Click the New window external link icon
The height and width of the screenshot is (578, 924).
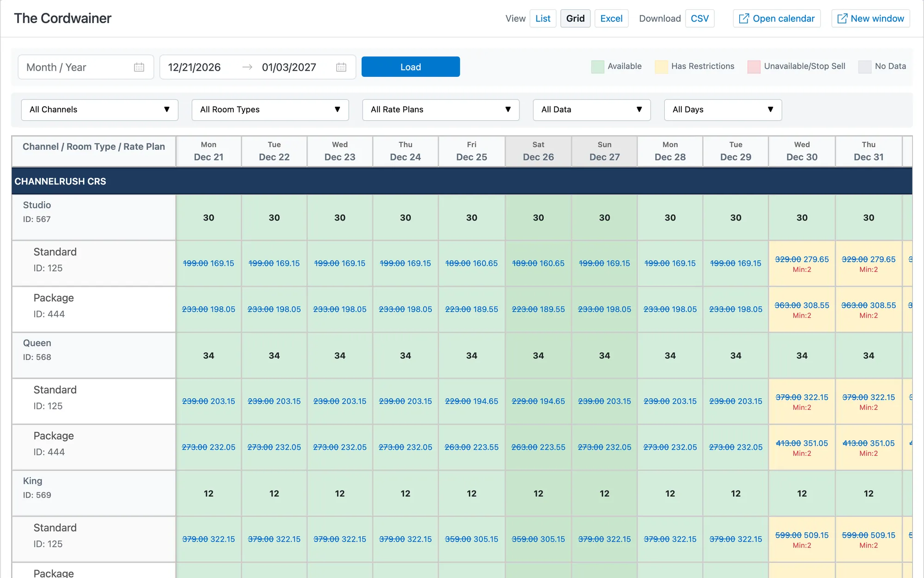[x=842, y=18]
